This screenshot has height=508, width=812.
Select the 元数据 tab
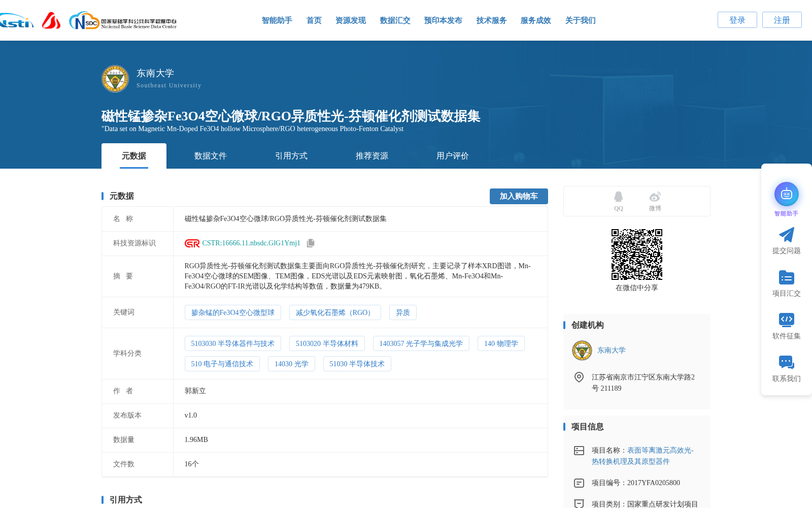tap(134, 156)
